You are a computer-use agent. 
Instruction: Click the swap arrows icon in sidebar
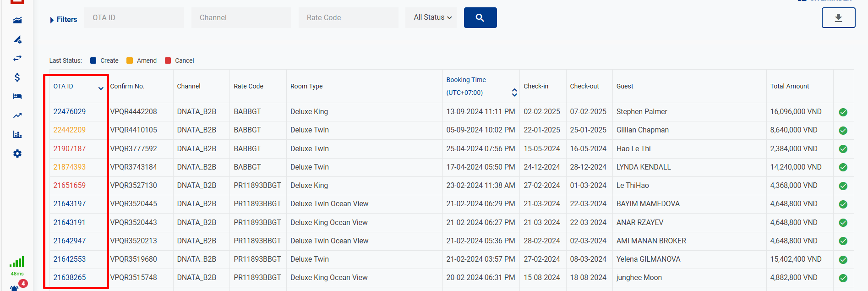coord(17,58)
